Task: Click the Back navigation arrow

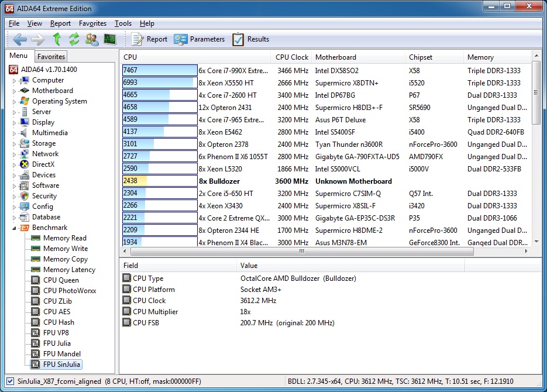Action: click(20, 39)
